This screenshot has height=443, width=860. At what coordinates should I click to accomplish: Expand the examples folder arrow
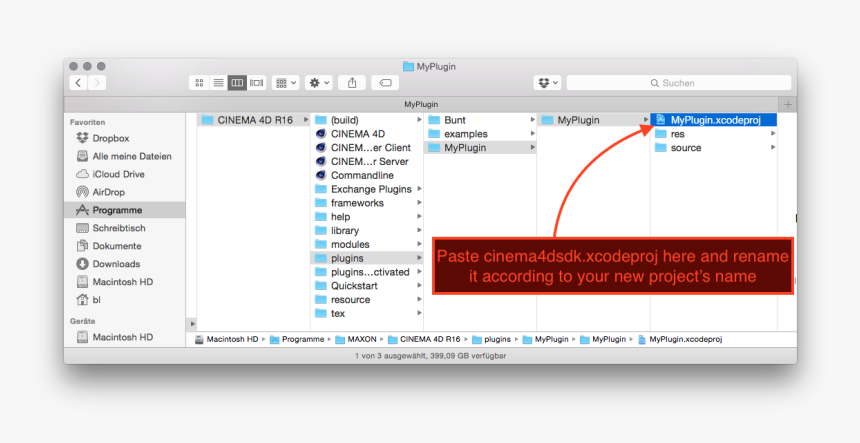532,134
